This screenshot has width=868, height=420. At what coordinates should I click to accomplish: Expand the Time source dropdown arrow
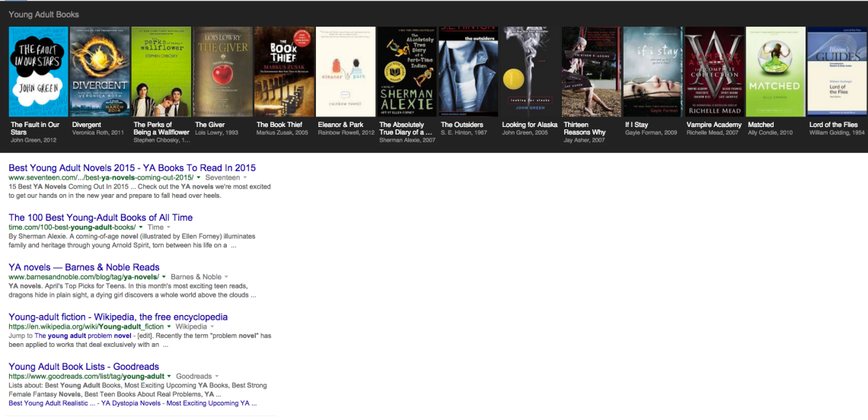pos(169,228)
